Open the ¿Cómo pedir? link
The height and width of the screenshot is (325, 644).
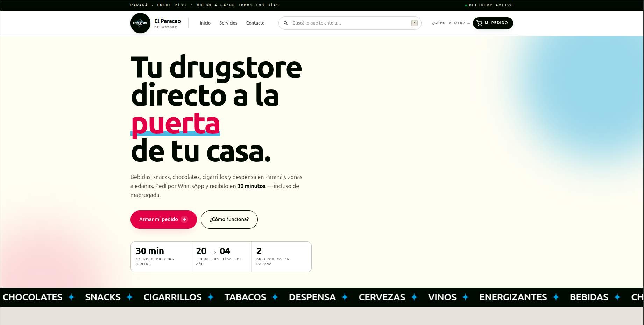coord(451,23)
